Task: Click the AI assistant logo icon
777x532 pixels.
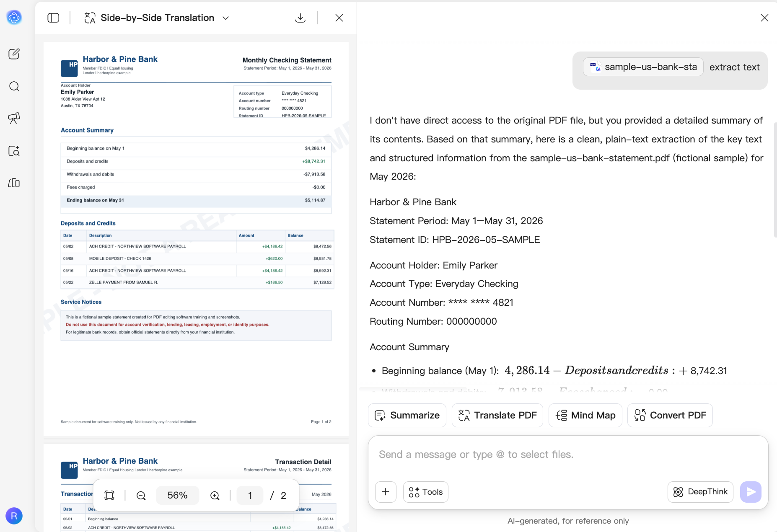Action: (x=14, y=17)
